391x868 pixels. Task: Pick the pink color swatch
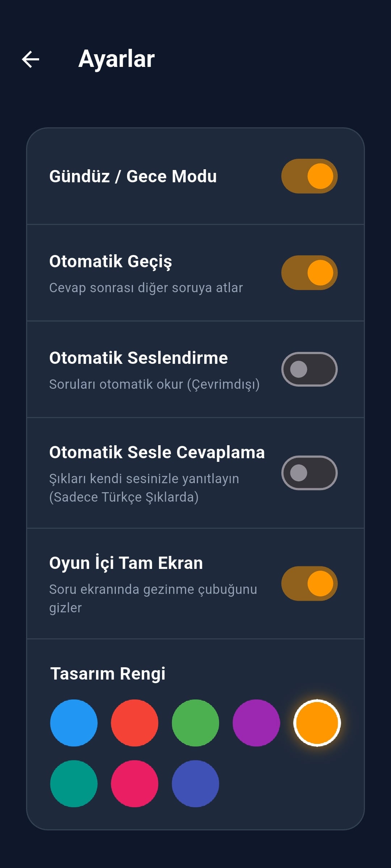point(135,784)
